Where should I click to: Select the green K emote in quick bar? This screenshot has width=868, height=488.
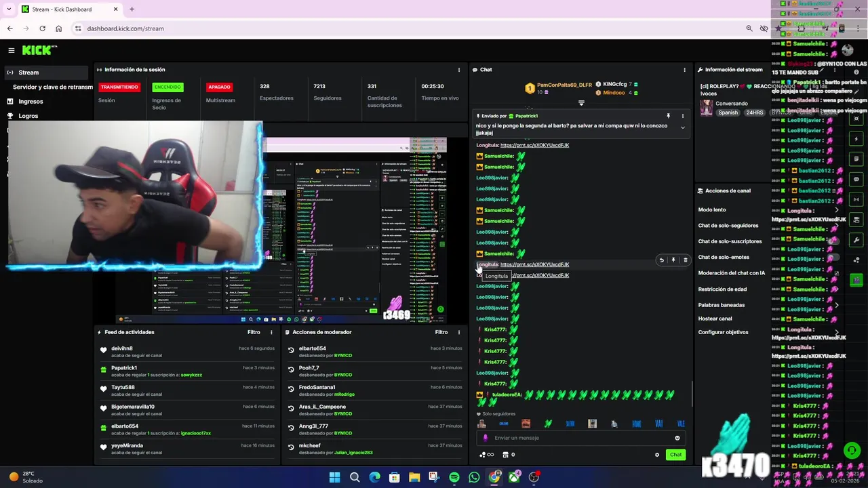click(x=548, y=424)
